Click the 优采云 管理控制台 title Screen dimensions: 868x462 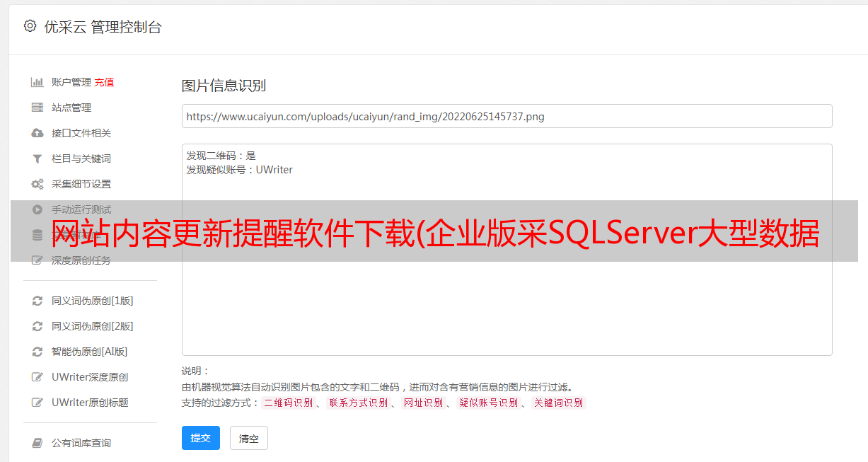[x=103, y=27]
